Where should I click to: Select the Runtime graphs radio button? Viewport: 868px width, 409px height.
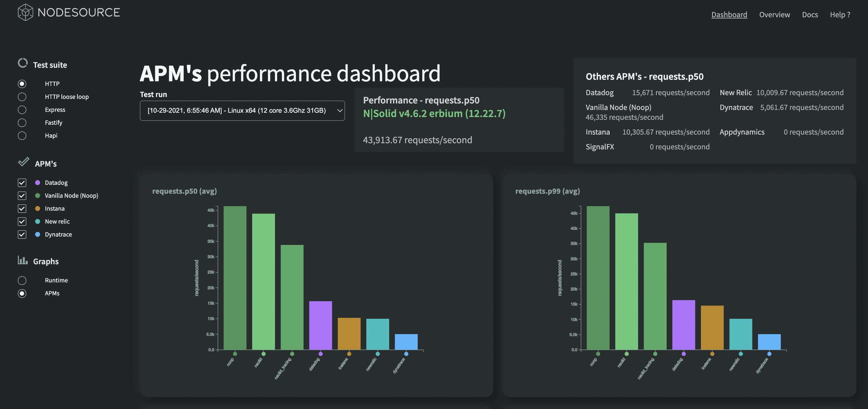pos(22,280)
